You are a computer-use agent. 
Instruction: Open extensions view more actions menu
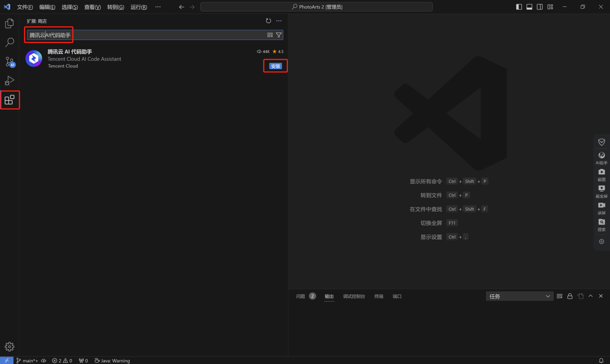[x=279, y=21]
